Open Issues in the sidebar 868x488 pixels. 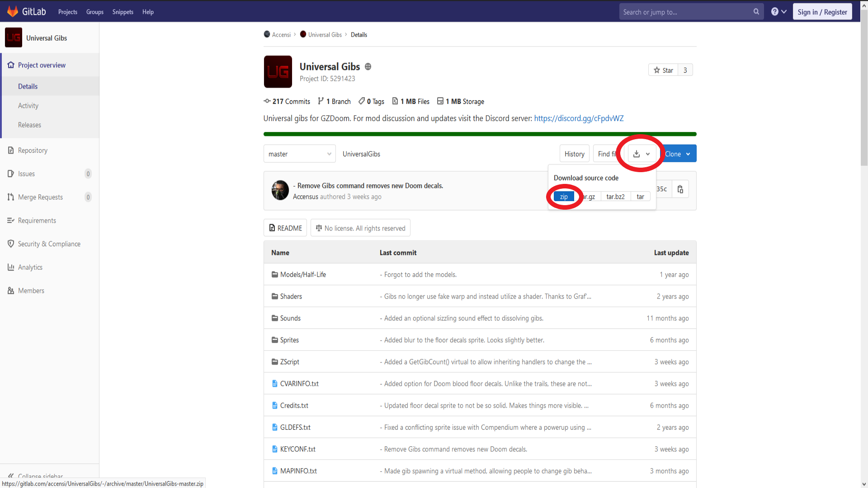(26, 174)
